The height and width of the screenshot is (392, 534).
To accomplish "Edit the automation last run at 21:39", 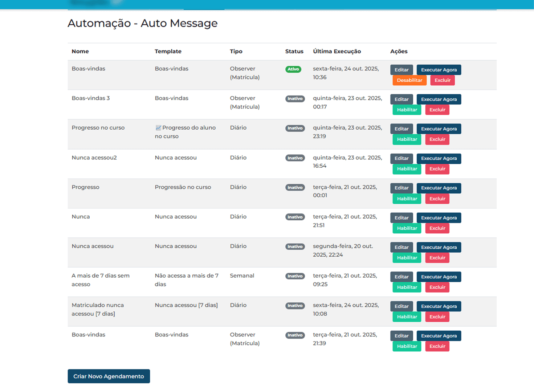I will [x=401, y=336].
